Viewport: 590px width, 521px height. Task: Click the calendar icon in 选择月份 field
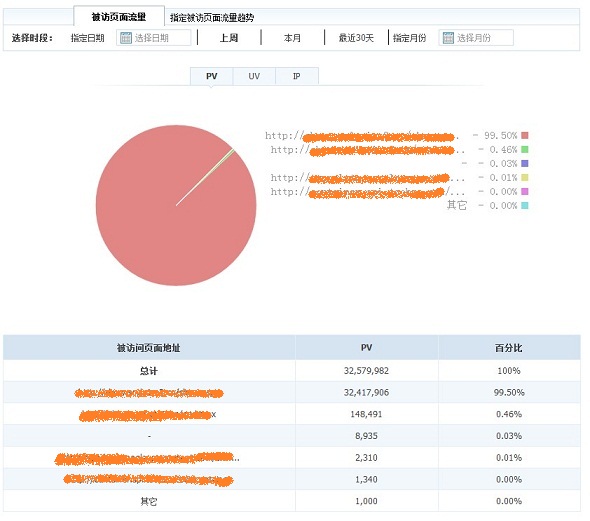[448, 38]
